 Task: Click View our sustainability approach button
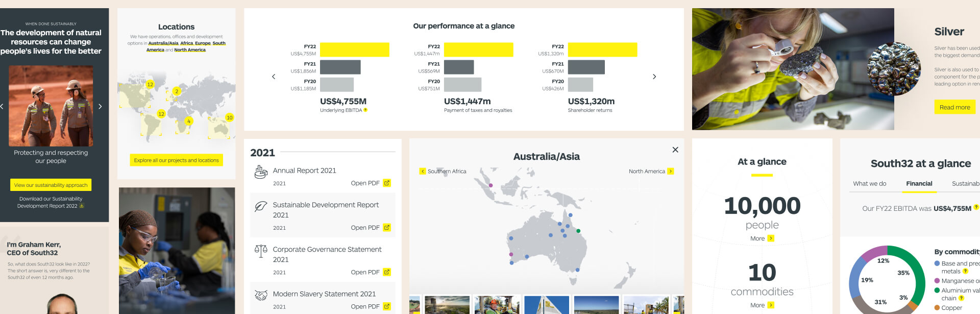tap(51, 185)
